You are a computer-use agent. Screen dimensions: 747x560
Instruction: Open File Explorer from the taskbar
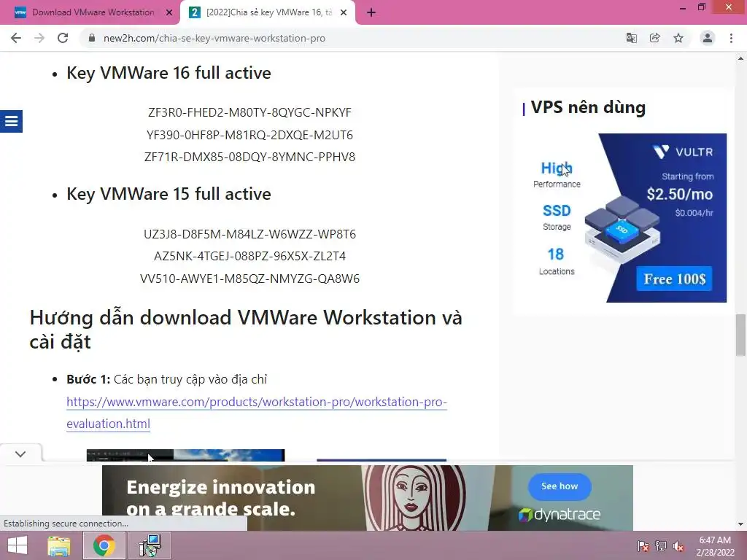click(58, 545)
